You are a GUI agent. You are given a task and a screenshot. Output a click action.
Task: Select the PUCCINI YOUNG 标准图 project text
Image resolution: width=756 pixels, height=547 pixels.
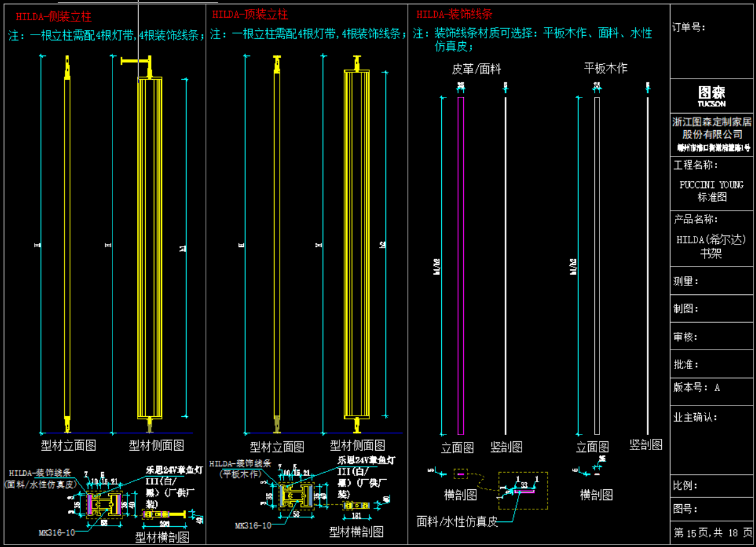[x=711, y=191]
